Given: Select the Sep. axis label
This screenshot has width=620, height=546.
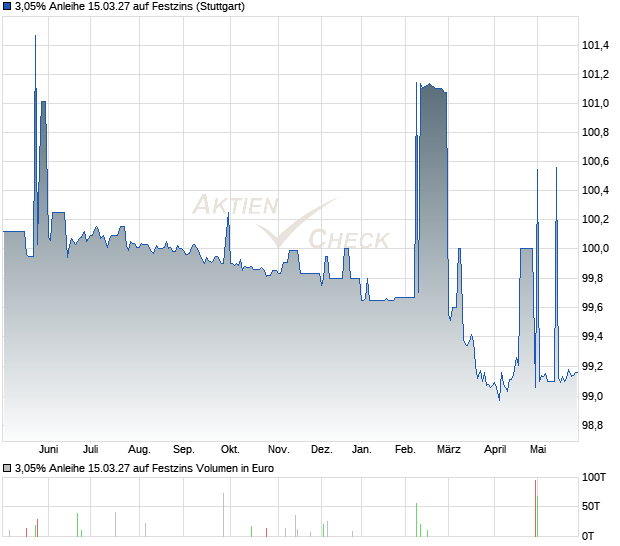Looking at the screenshot, I should [x=184, y=450].
